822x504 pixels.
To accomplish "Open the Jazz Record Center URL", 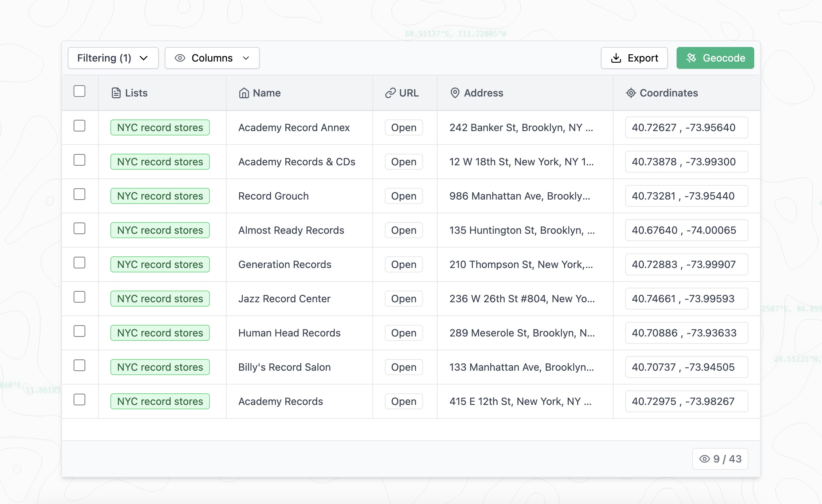I will [403, 299].
